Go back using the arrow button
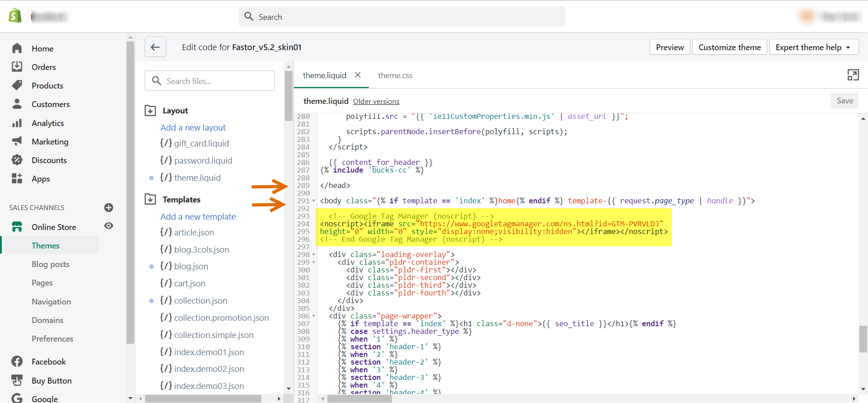The width and height of the screenshot is (868, 403). (x=155, y=47)
